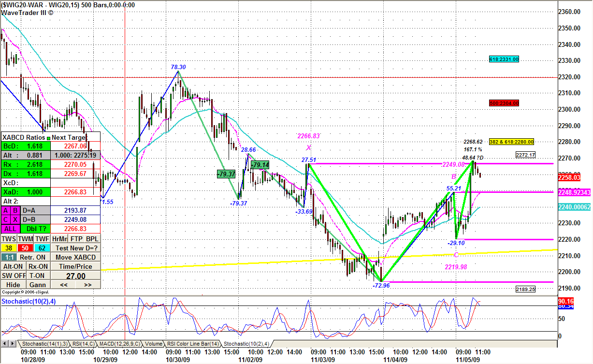Switch to RSI Color Line Bar(14) tab

tap(193, 344)
